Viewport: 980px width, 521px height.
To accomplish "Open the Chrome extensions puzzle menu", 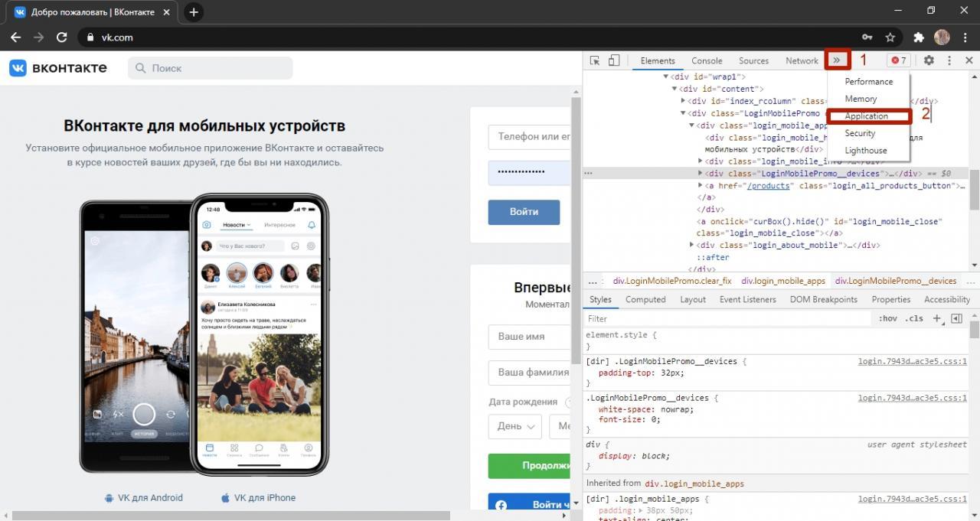I will [x=919, y=37].
